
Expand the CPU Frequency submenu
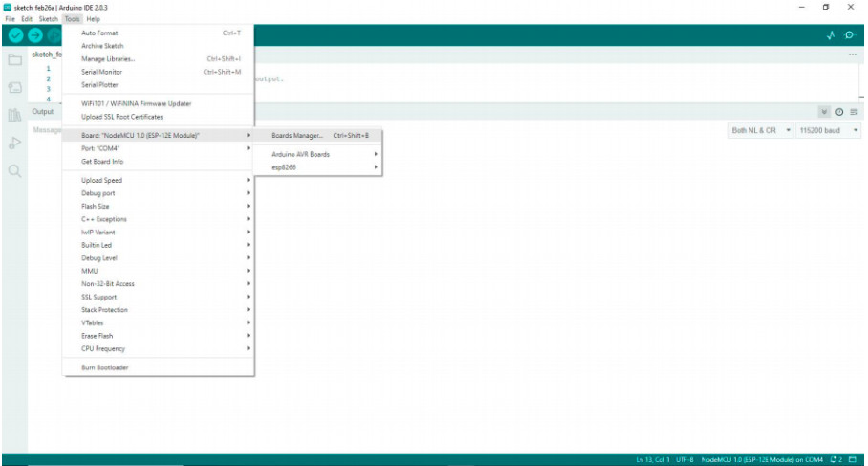click(159, 349)
